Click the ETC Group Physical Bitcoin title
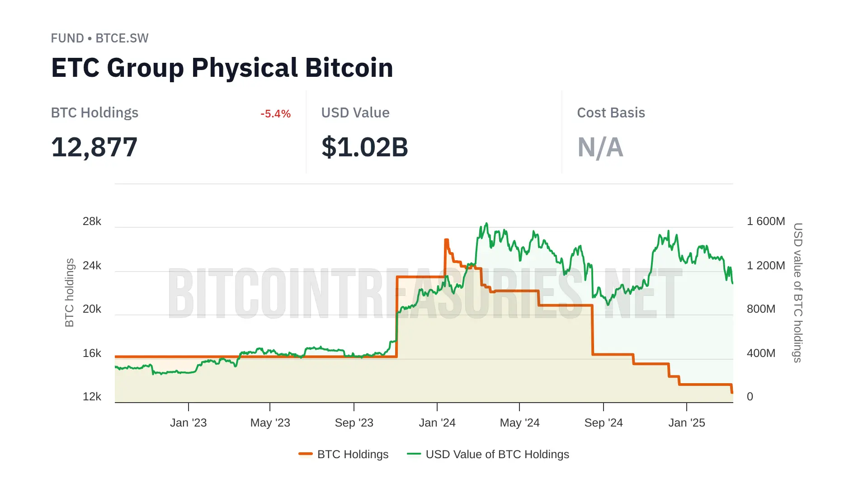868x488 pixels. (222, 68)
